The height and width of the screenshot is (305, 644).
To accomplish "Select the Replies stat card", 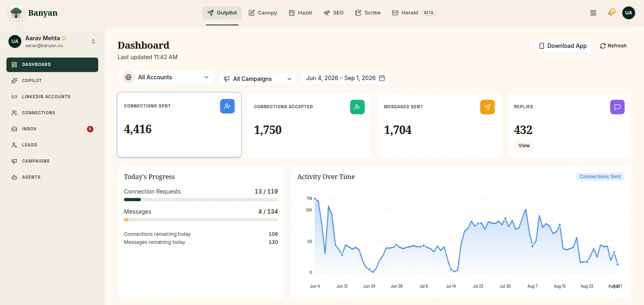I will pos(569,126).
